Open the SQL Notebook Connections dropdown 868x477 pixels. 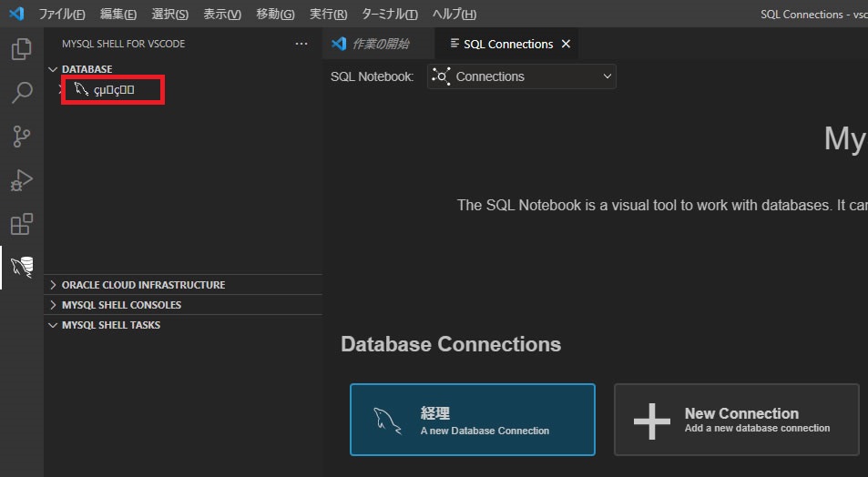[522, 76]
